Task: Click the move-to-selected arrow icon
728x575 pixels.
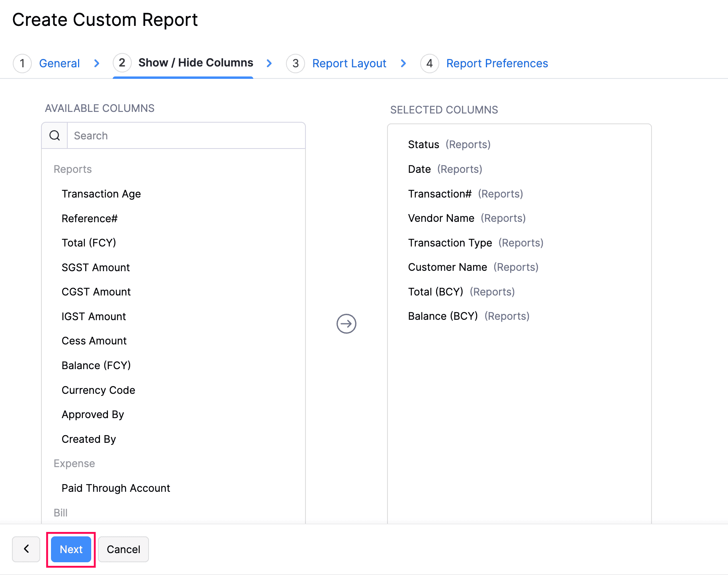Action: point(346,324)
